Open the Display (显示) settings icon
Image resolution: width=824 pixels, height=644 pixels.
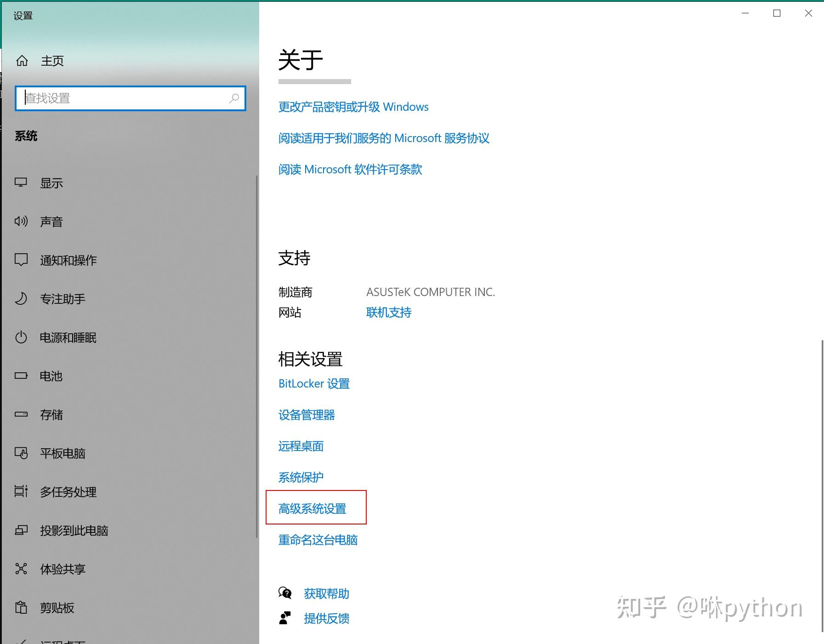(x=20, y=182)
